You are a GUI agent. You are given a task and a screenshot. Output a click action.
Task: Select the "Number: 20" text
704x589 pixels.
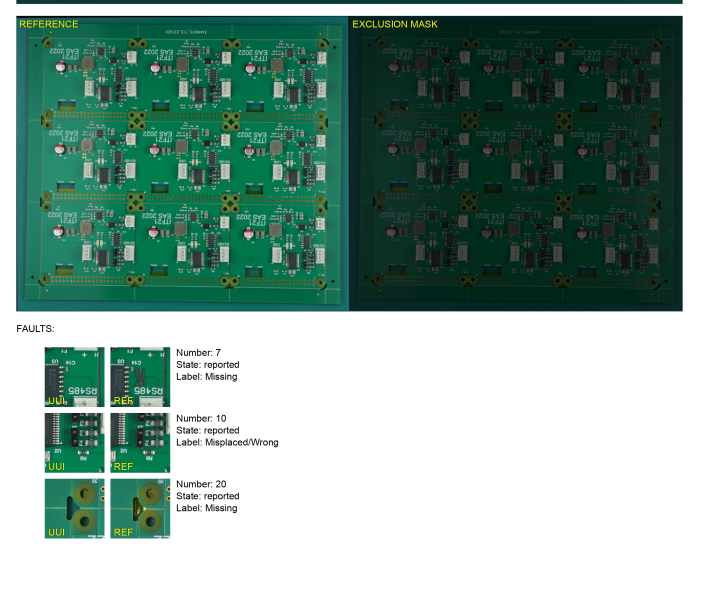click(x=198, y=485)
